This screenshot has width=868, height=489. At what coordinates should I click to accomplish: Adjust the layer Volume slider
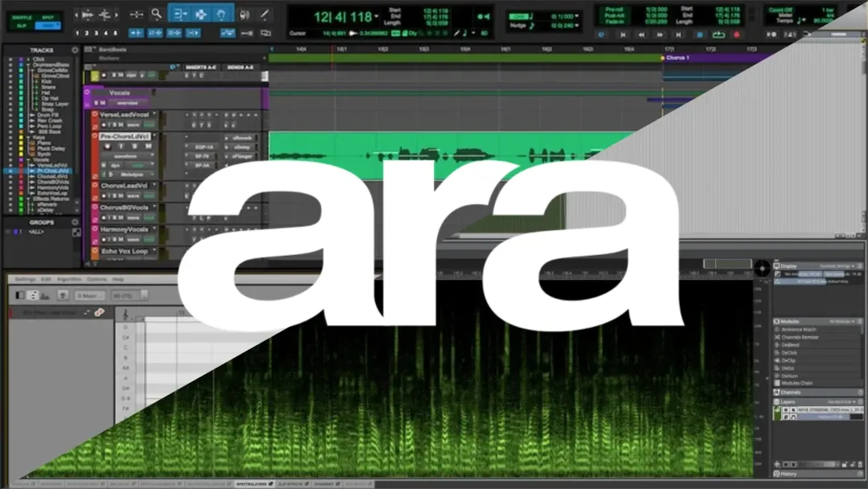pos(829,417)
